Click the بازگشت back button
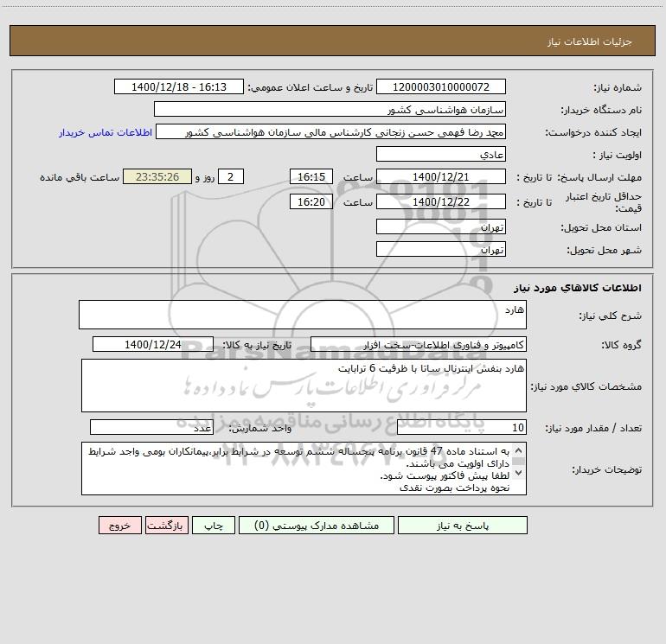The image size is (666, 644). (x=166, y=526)
